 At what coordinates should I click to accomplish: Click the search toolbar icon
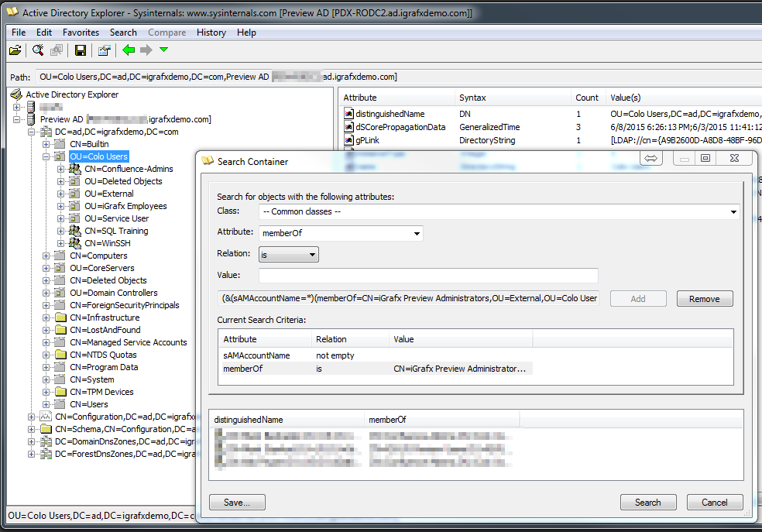[37, 50]
